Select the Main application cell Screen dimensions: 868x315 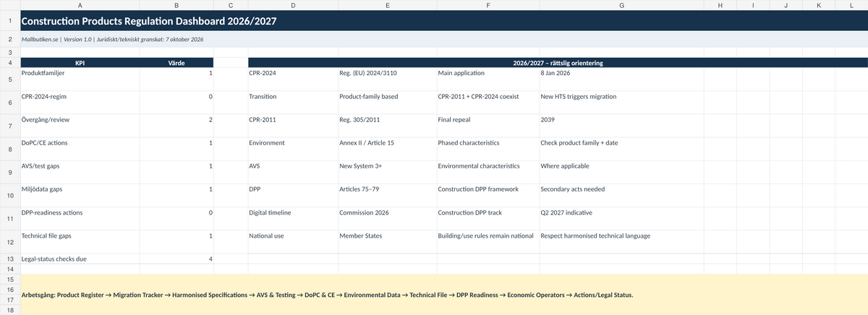488,79
